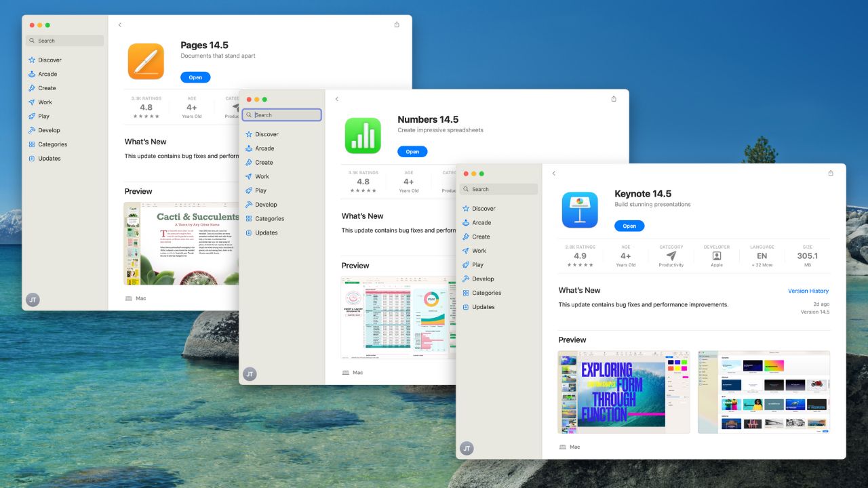Click the green Numbers app icon
The height and width of the screenshot is (488, 868).
coord(363,136)
